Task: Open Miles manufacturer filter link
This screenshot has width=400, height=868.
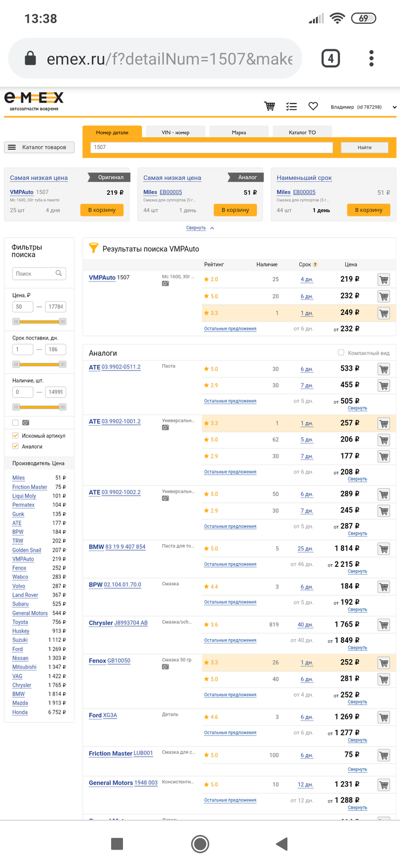Action: (x=18, y=478)
